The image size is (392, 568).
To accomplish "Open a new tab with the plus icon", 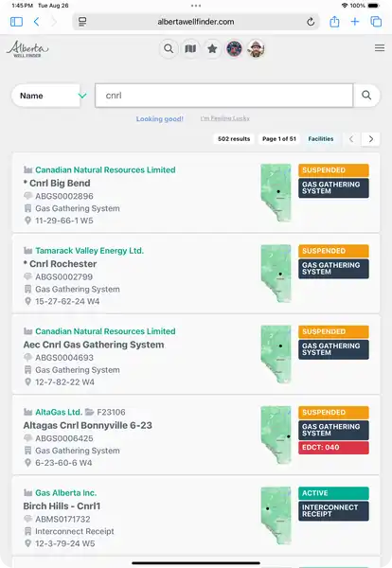I will 355,22.
